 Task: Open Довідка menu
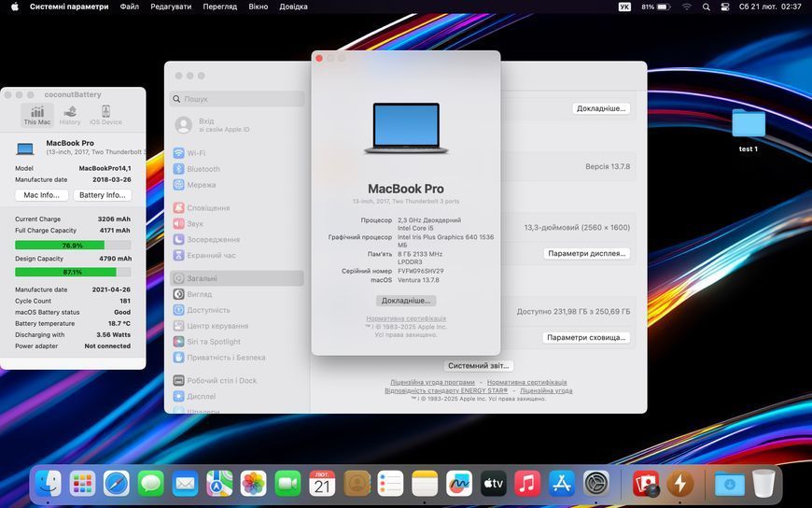tap(294, 7)
